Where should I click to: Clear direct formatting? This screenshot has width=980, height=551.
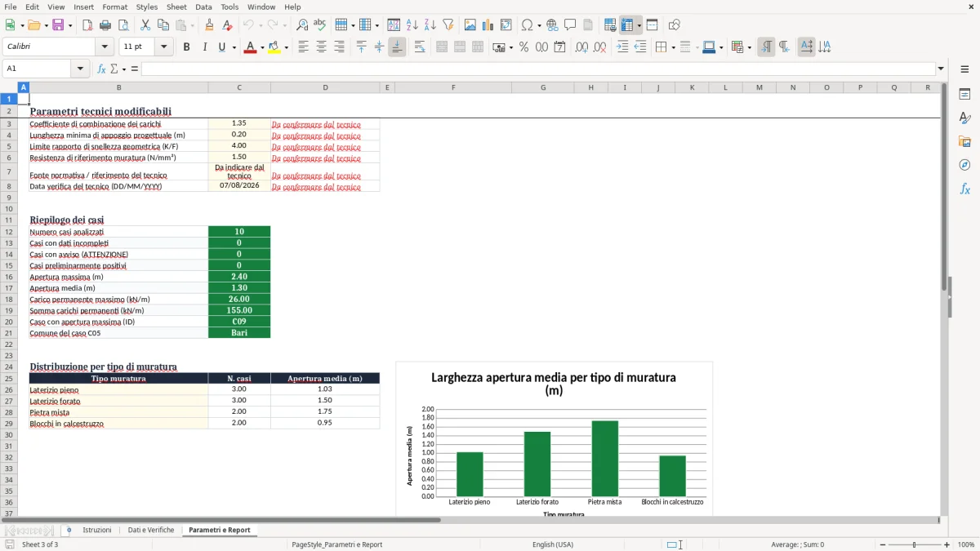pos(227,25)
